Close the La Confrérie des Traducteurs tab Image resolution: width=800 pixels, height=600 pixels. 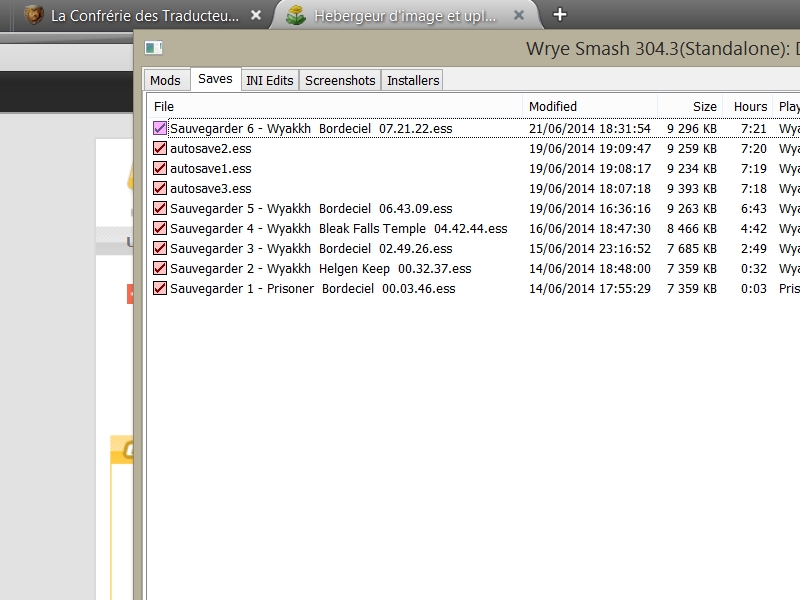click(256, 15)
